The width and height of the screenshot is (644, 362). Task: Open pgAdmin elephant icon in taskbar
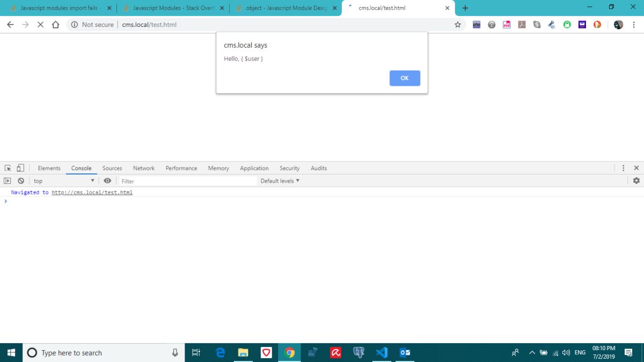(359, 352)
